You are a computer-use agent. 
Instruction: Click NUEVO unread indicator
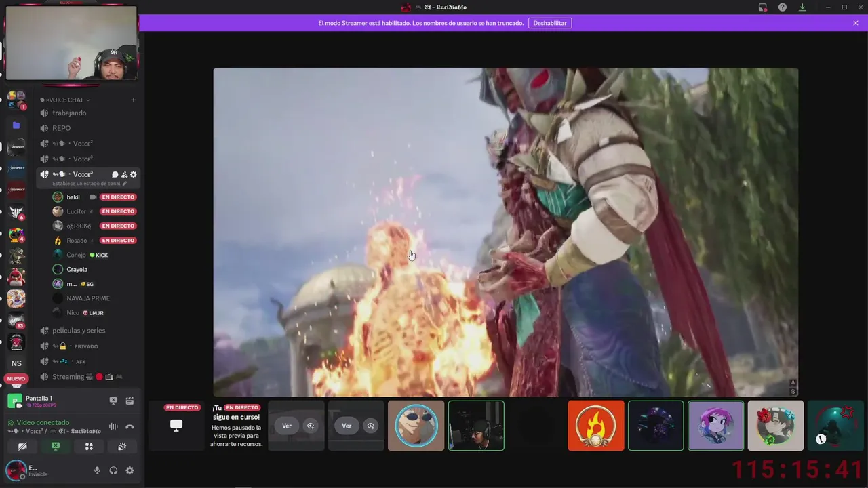click(16, 379)
